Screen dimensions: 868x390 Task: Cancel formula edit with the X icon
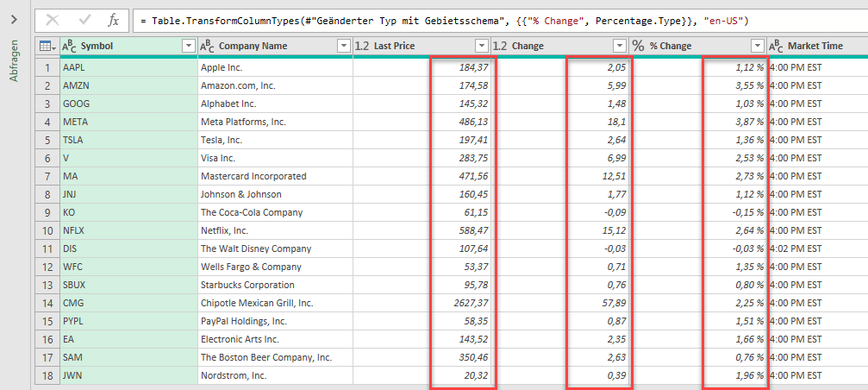click(52, 21)
